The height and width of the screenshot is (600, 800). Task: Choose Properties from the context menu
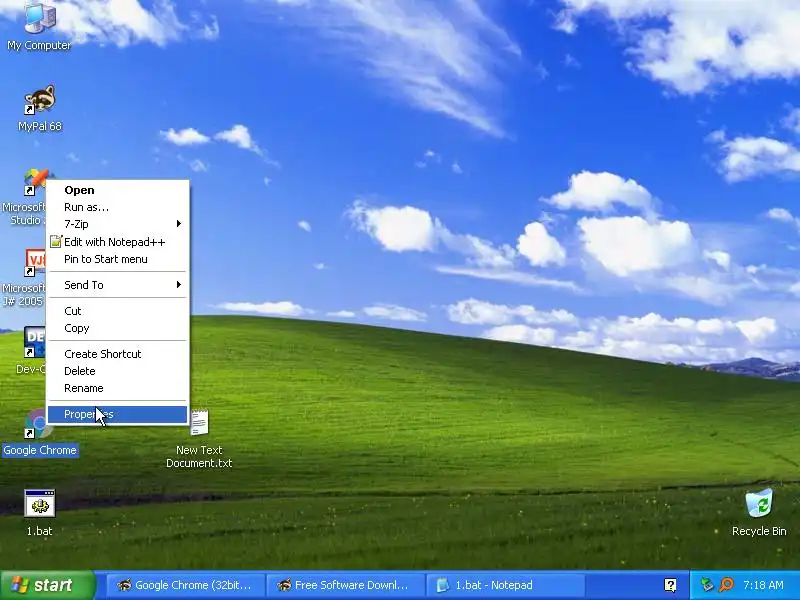(x=118, y=414)
